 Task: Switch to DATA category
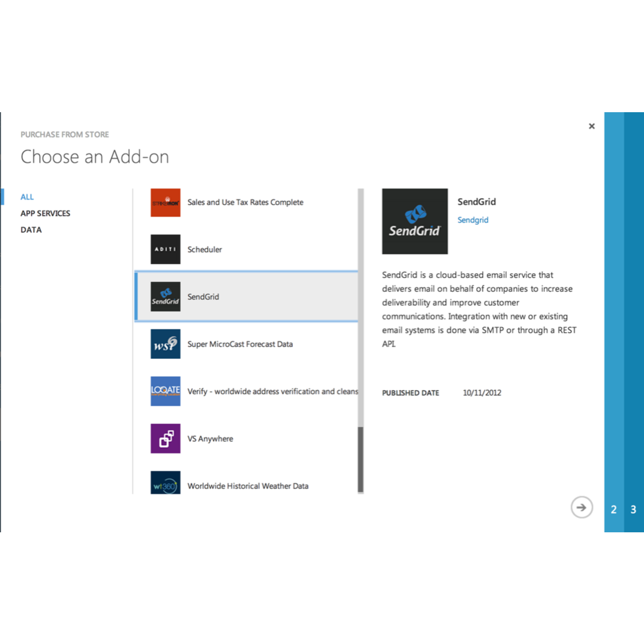[x=31, y=230]
